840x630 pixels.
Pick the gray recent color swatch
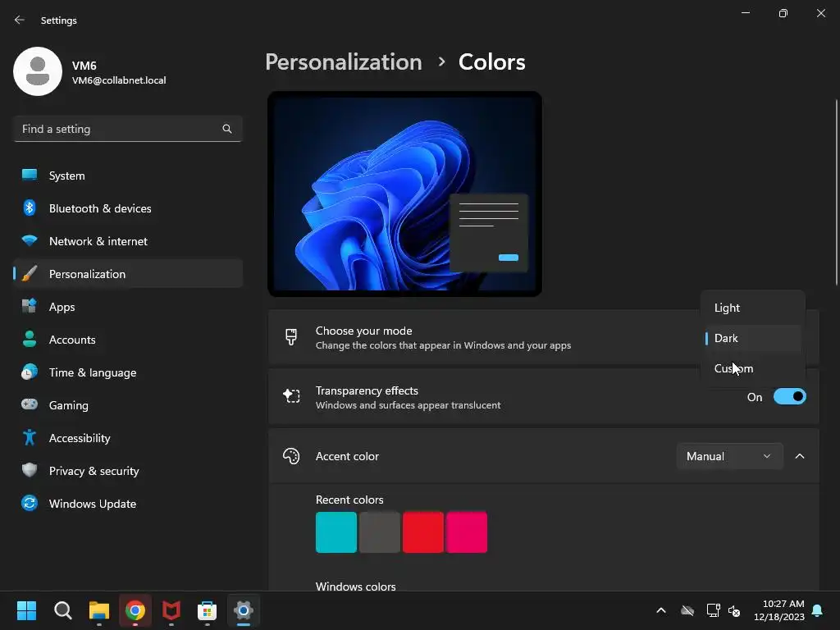click(379, 532)
